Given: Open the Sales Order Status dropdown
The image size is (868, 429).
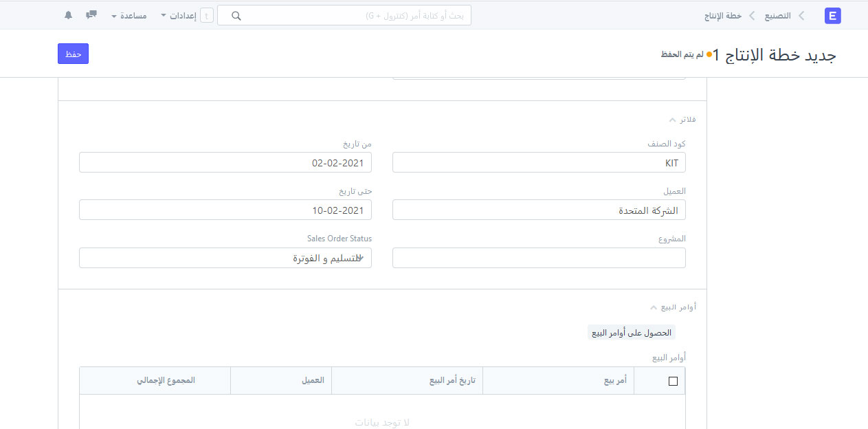Looking at the screenshot, I should [225, 258].
